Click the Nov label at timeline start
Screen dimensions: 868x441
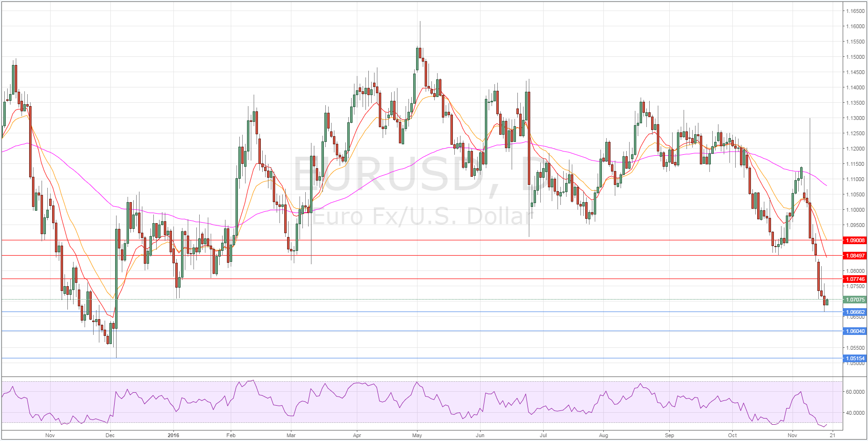pos(50,435)
